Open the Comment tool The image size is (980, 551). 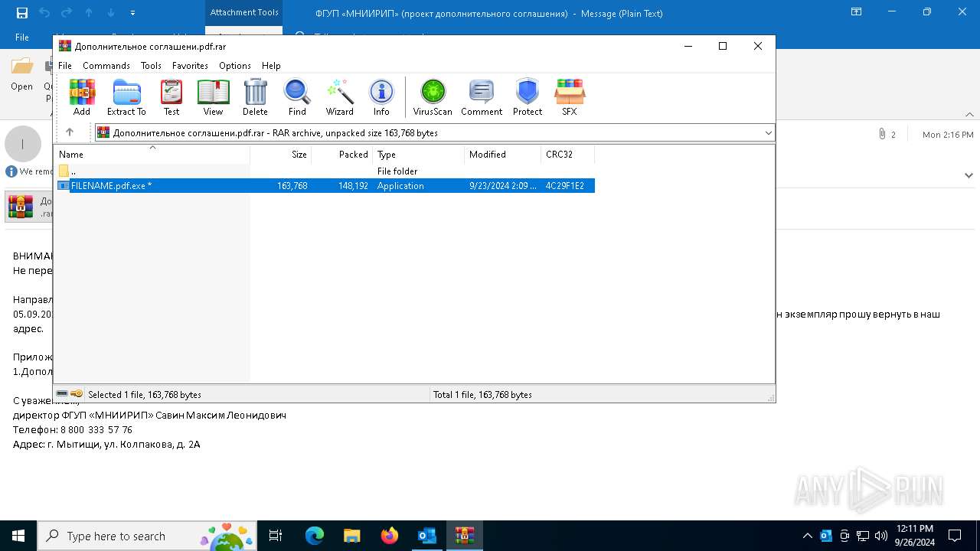[x=482, y=97]
